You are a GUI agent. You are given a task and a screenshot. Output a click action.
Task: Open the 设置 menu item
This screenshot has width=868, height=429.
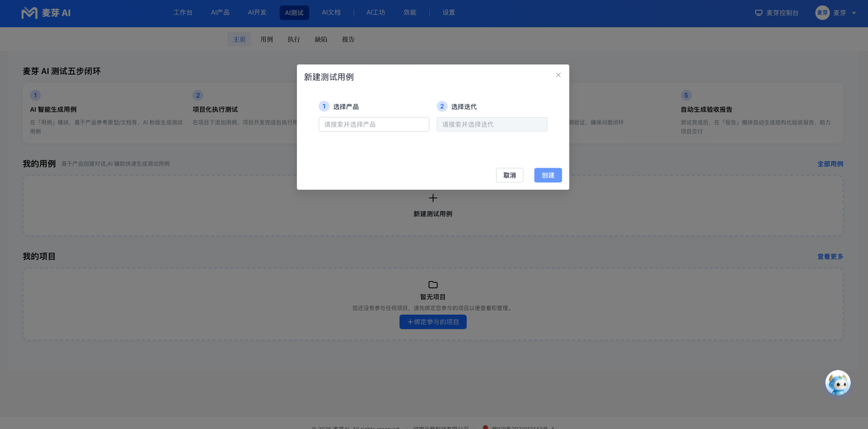pos(449,13)
